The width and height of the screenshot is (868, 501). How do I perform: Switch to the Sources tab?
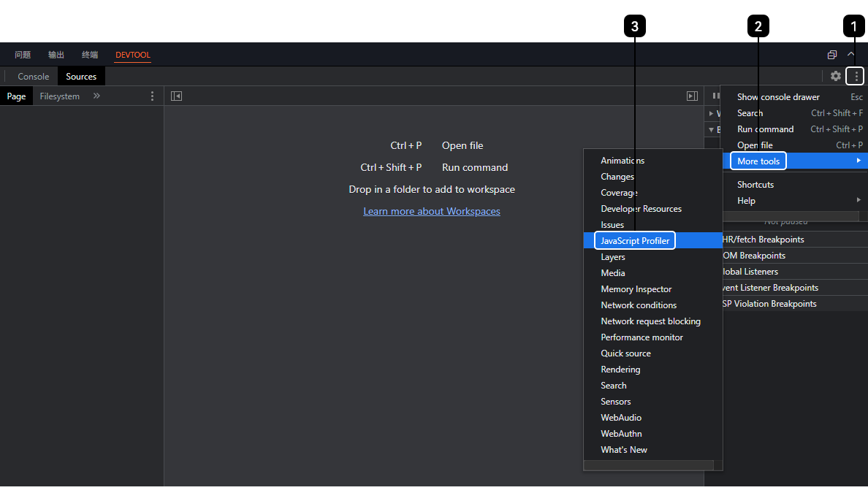pyautogui.click(x=81, y=77)
